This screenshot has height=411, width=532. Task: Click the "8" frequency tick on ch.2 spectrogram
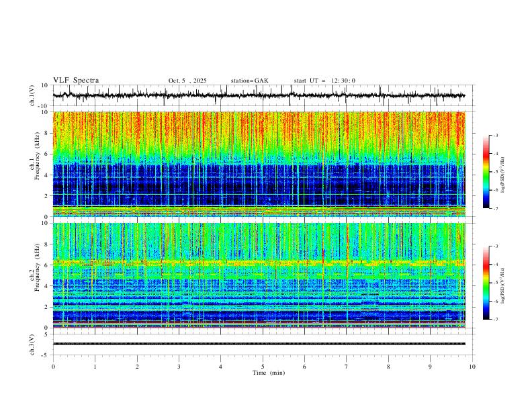[47, 244]
